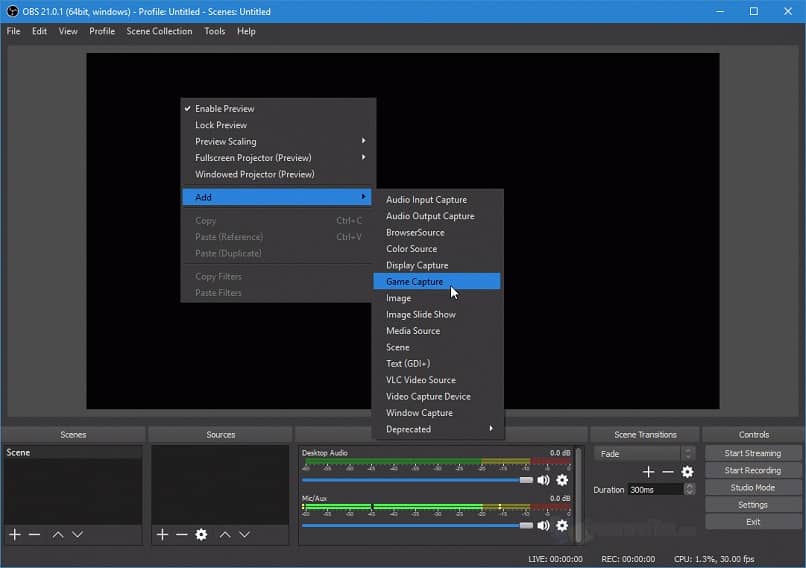Screen dimensions: 806x568
Task: Open the Scene Collection menu
Action: point(159,31)
